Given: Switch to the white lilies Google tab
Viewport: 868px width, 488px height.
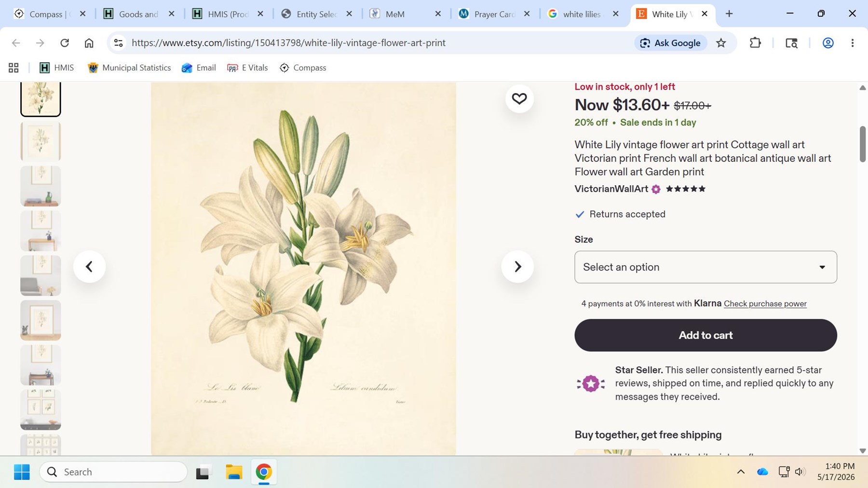Looking at the screenshot, I should [x=583, y=14].
